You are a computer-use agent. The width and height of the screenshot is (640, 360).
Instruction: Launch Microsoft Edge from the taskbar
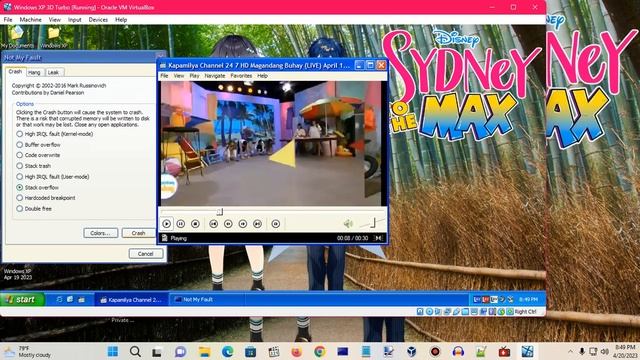click(x=227, y=351)
